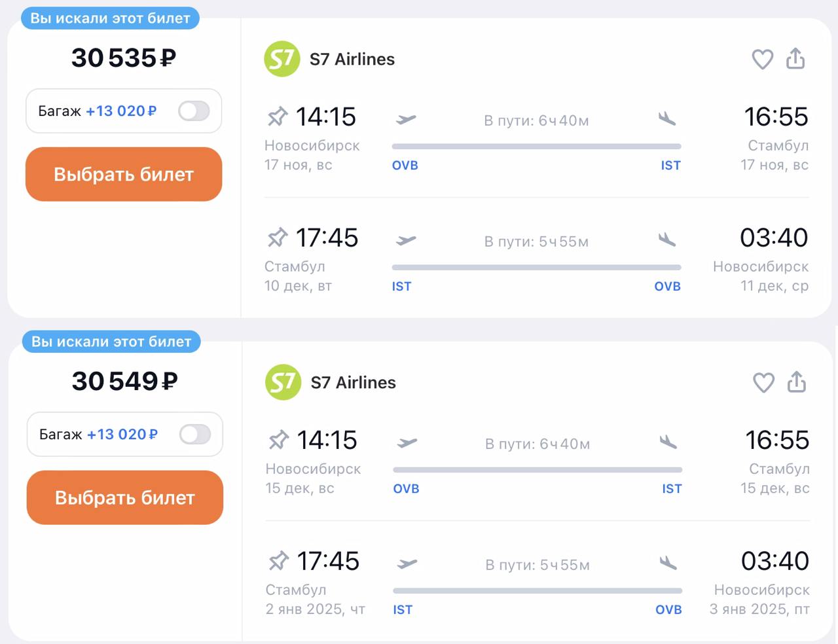The height and width of the screenshot is (644, 838).
Task: Click the 30 535 ₽ price
Action: (x=124, y=58)
